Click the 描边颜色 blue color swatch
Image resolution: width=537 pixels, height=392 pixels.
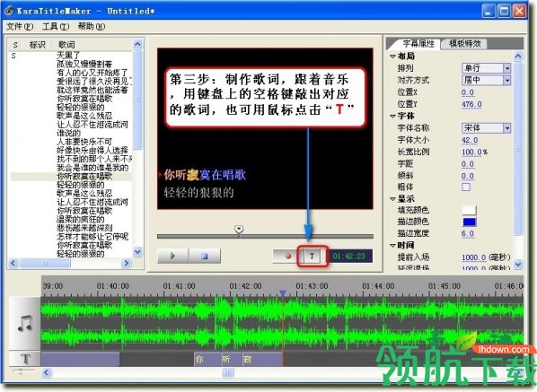pyautogui.click(x=469, y=222)
